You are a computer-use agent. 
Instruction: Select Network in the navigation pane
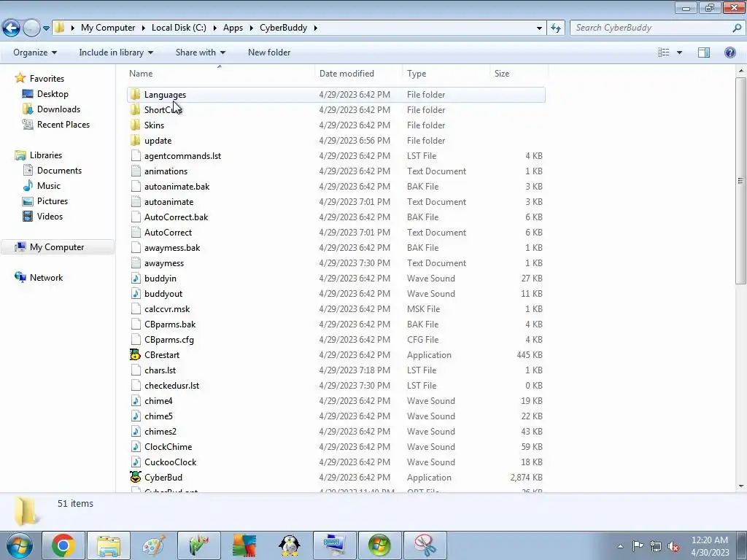pyautogui.click(x=46, y=278)
